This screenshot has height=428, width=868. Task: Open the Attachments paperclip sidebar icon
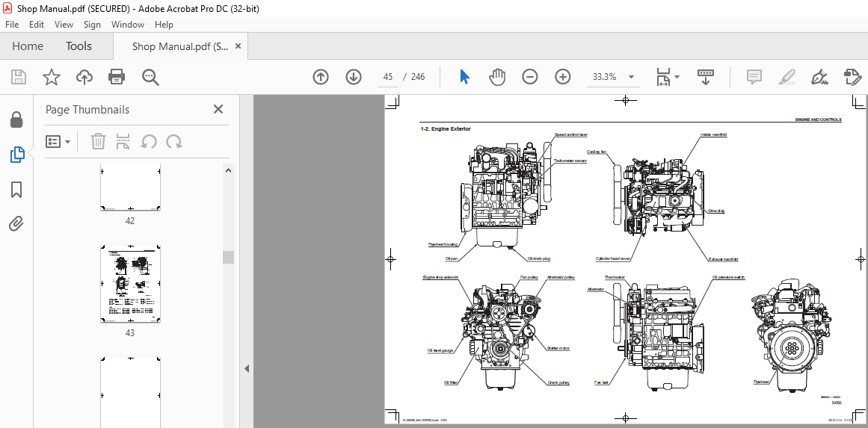coord(16,224)
